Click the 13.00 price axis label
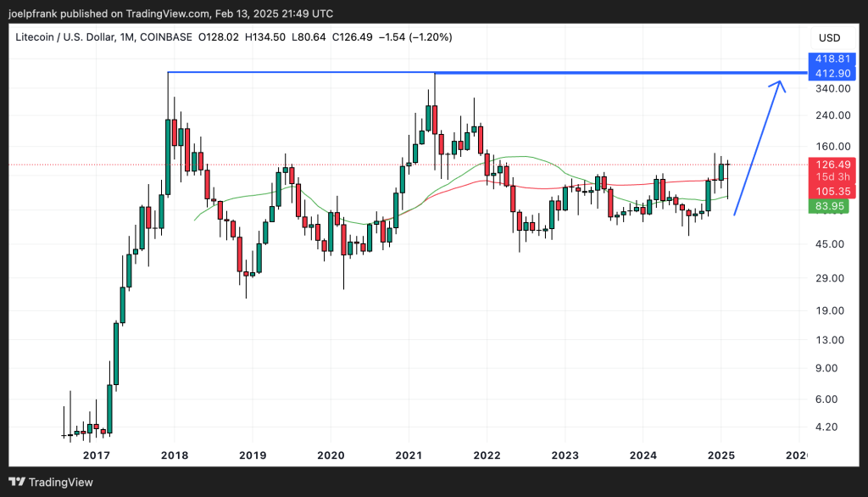The width and height of the screenshot is (868, 497). 829,339
